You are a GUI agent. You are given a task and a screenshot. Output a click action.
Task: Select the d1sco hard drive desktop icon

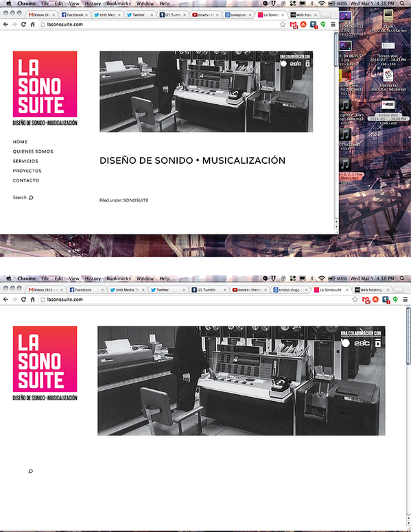(x=388, y=16)
